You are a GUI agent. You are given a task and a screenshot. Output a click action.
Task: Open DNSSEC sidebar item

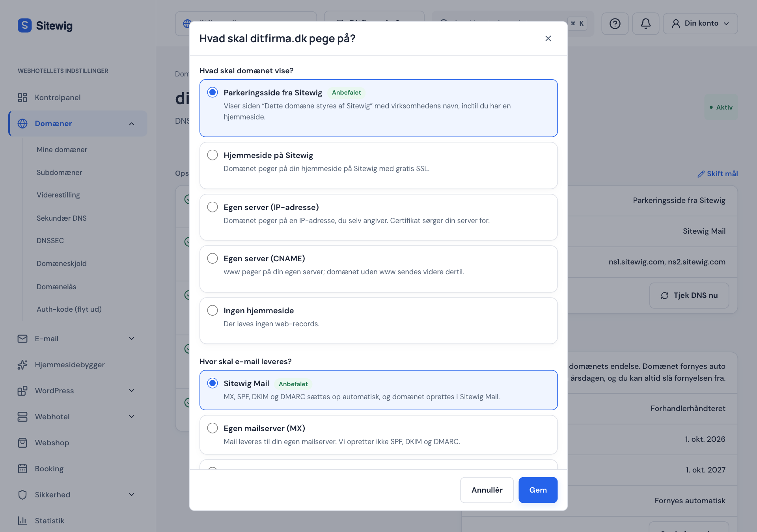pyautogui.click(x=50, y=241)
